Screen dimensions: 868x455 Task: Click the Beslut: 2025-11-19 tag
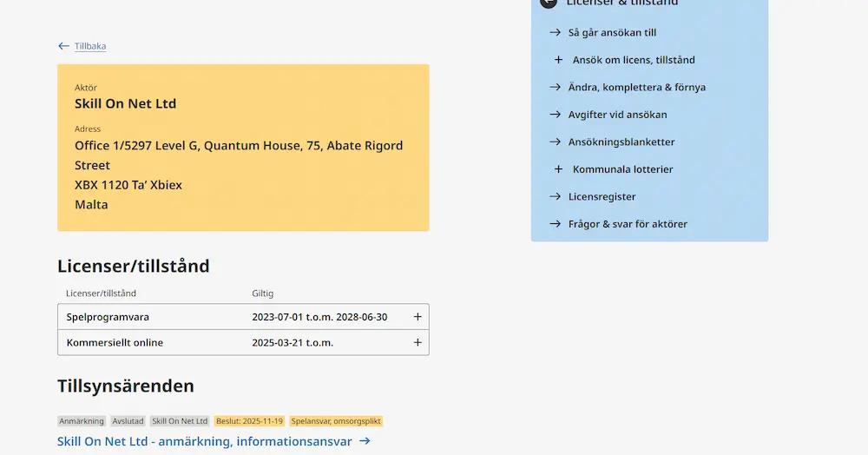click(250, 421)
